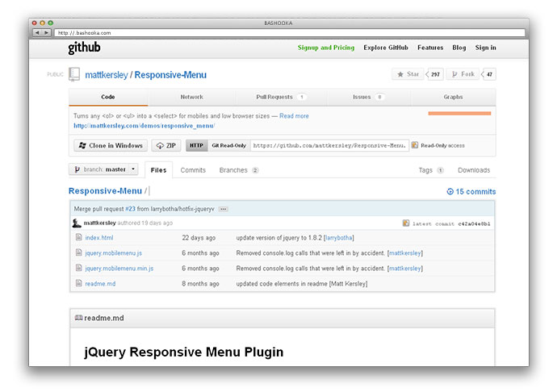Viewport: 557px width, 392px height.
Task: Open the Pull Requests tab
Action: (x=282, y=97)
